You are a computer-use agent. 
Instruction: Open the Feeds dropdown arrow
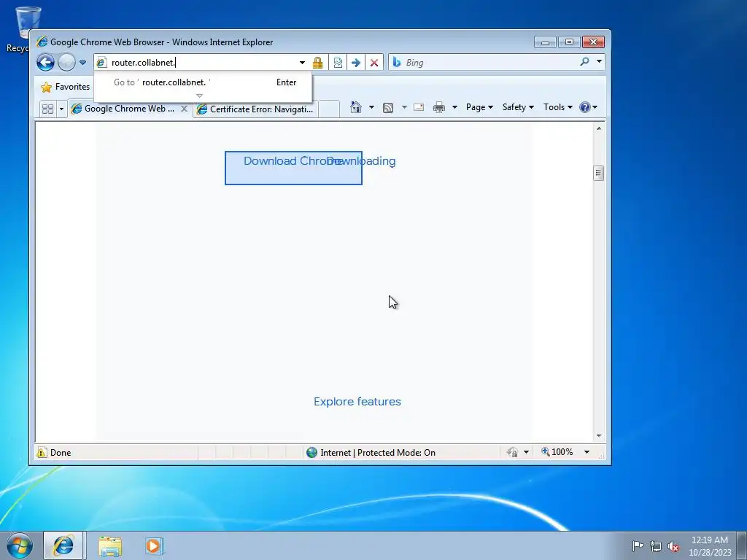(404, 107)
